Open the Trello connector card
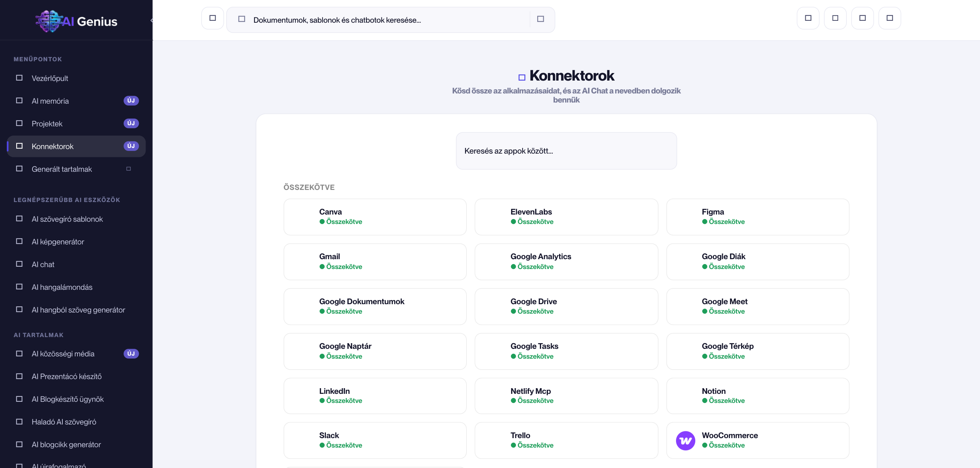 (x=566, y=441)
